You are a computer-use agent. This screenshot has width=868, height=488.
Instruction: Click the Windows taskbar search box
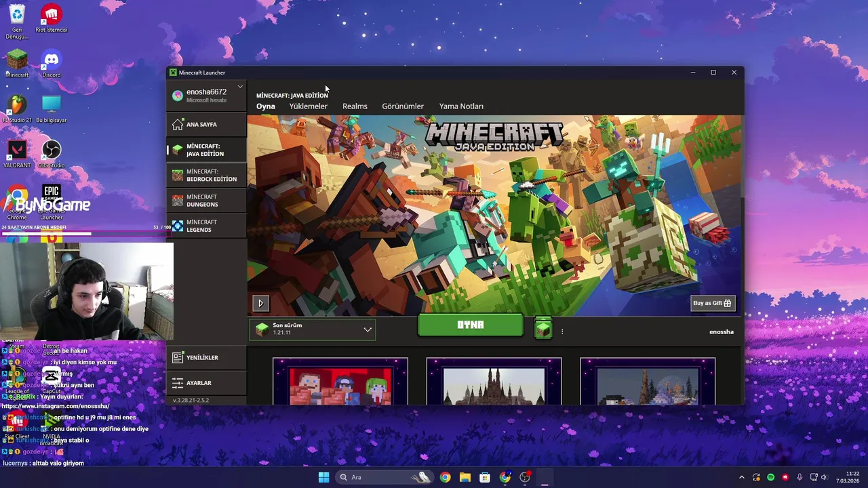coord(384,477)
